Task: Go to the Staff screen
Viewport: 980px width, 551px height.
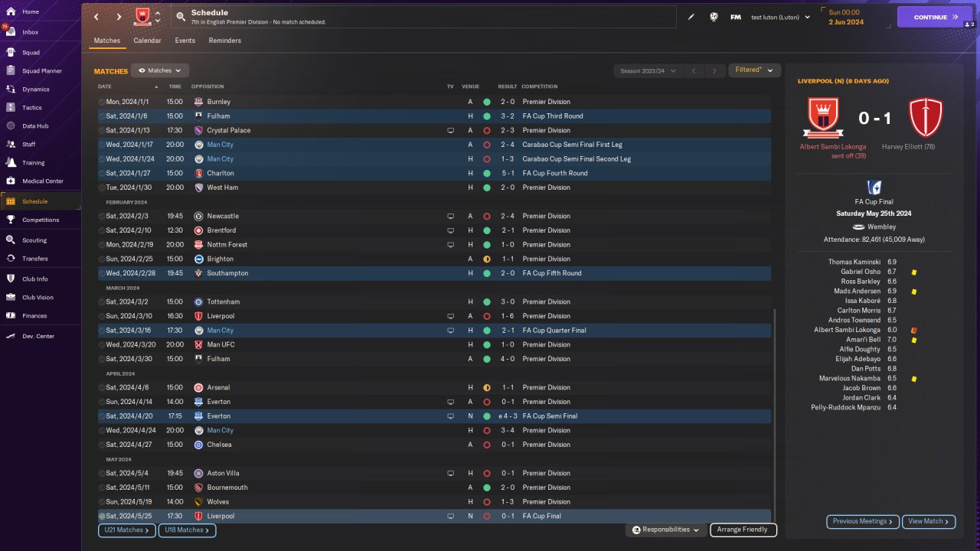Action: (x=29, y=144)
